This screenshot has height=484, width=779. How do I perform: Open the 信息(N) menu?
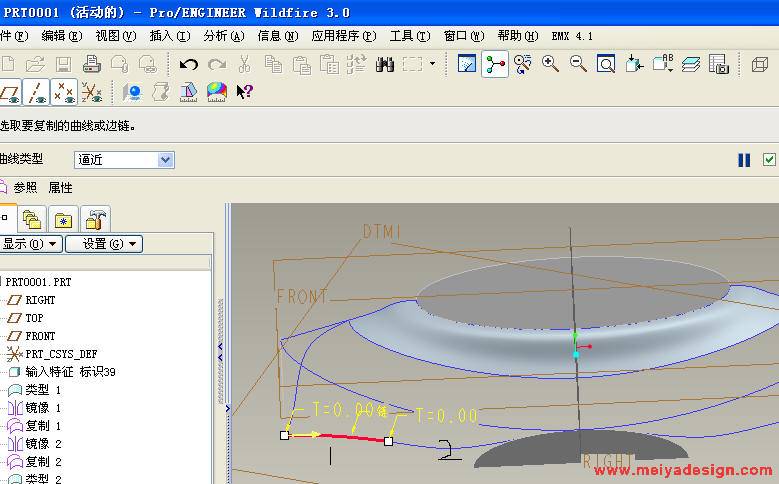pyautogui.click(x=278, y=36)
